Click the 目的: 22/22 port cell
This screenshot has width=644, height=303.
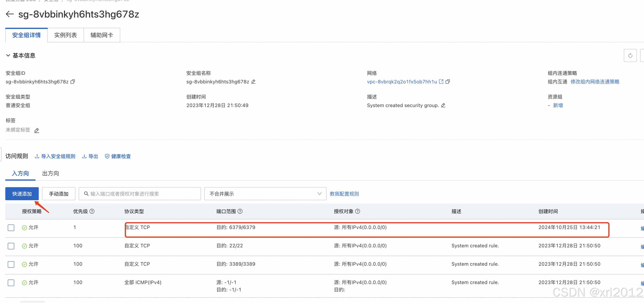[229, 246]
